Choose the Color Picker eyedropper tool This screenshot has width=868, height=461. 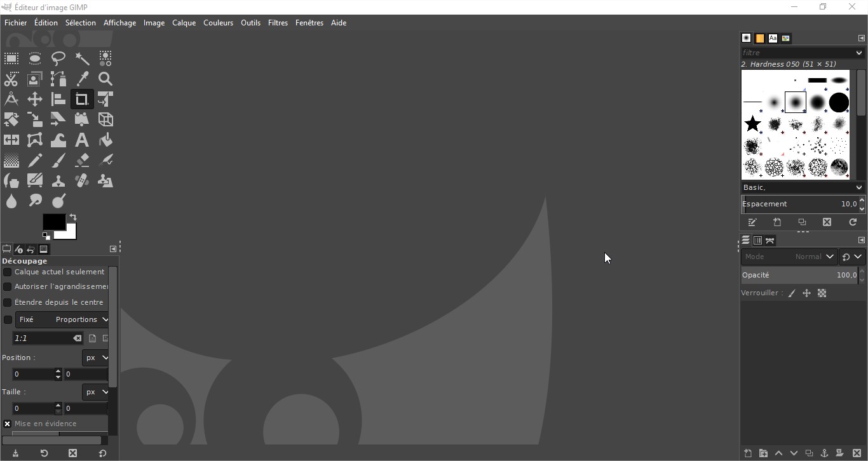pos(82,79)
